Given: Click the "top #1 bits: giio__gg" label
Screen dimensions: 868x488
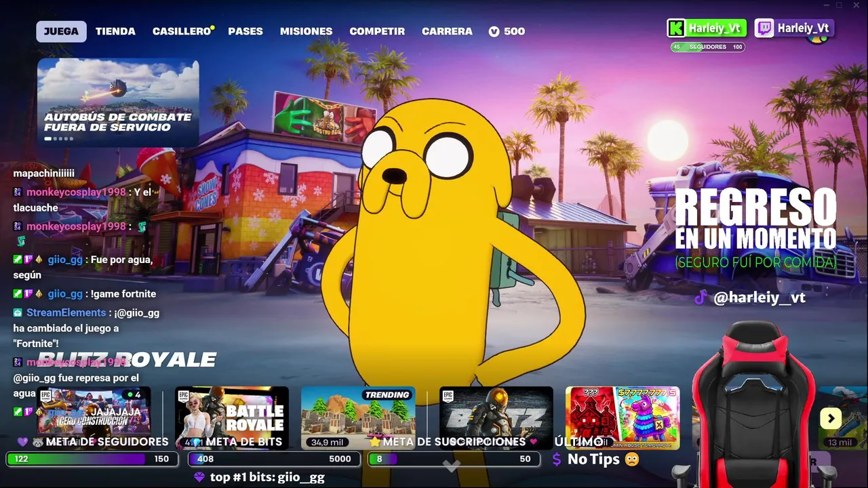Looking at the screenshot, I should pyautogui.click(x=267, y=477).
